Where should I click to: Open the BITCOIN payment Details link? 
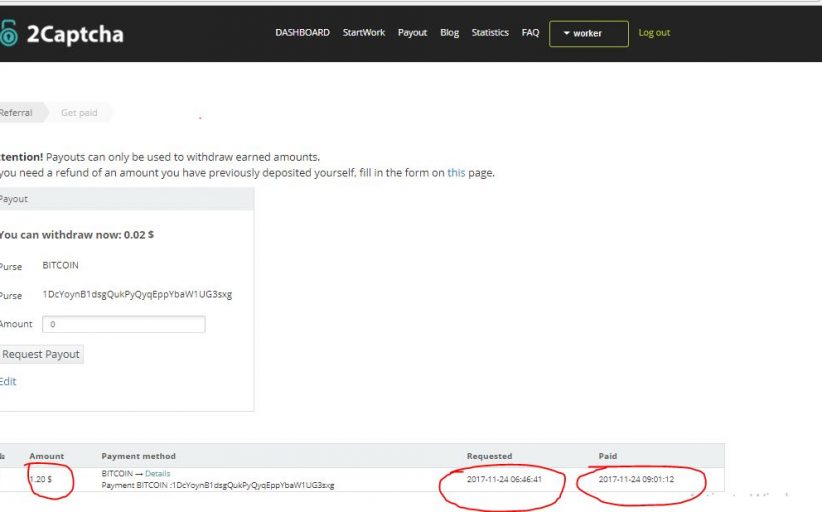click(x=158, y=473)
